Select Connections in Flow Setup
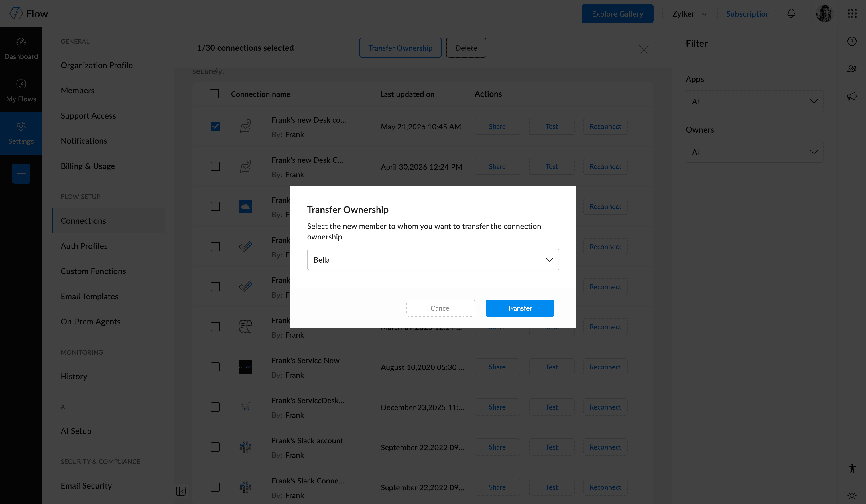This screenshot has width=866, height=504. point(108,220)
